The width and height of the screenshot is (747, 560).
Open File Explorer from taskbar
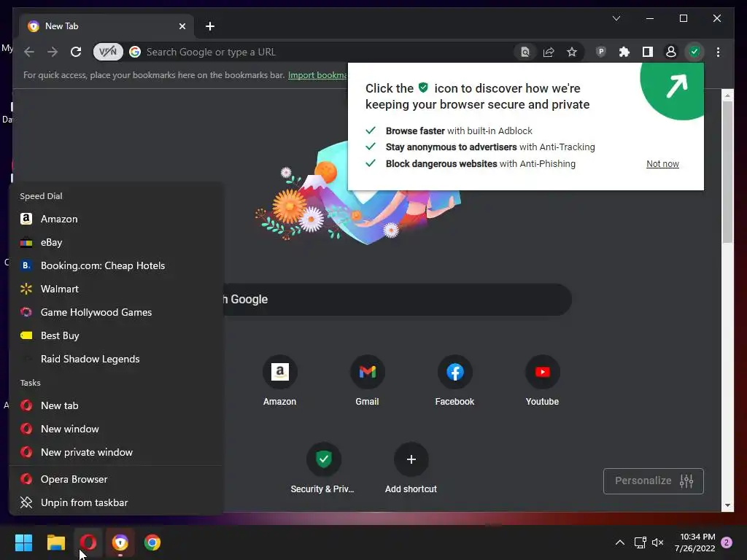point(55,542)
